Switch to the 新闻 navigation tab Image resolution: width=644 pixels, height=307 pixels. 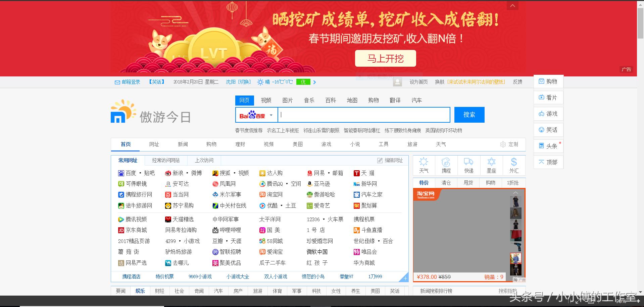(183, 144)
